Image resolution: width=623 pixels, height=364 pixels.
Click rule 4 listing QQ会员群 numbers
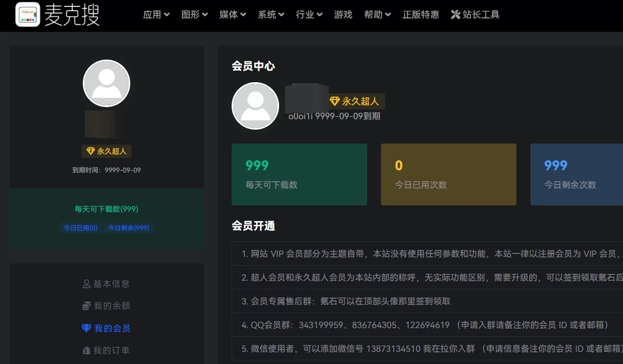[x=427, y=325]
